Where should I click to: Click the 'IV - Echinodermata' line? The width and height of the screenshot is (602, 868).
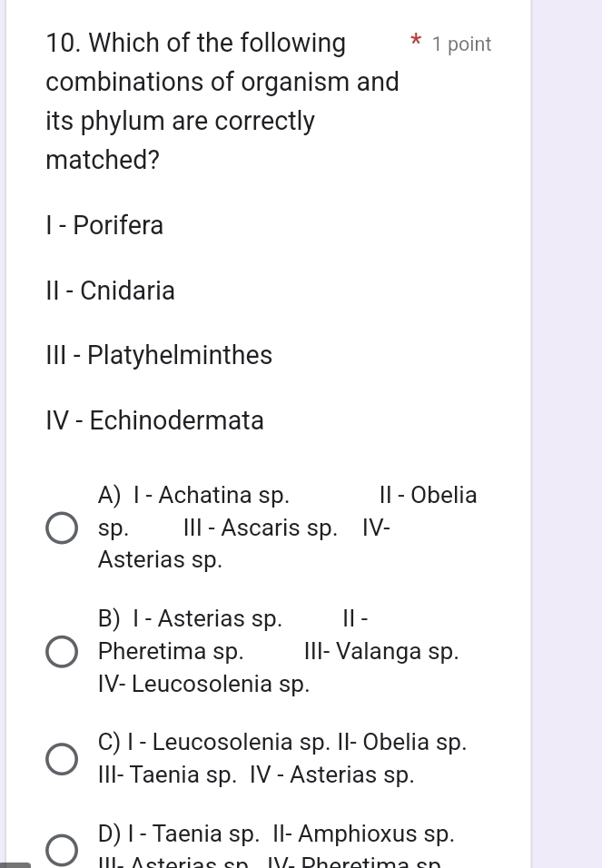pyautogui.click(x=154, y=421)
